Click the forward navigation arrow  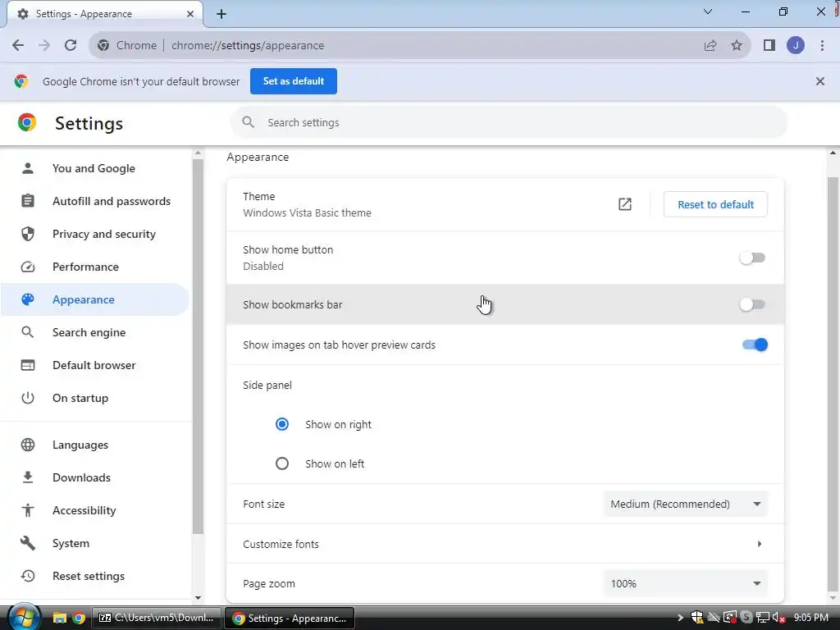click(x=44, y=46)
